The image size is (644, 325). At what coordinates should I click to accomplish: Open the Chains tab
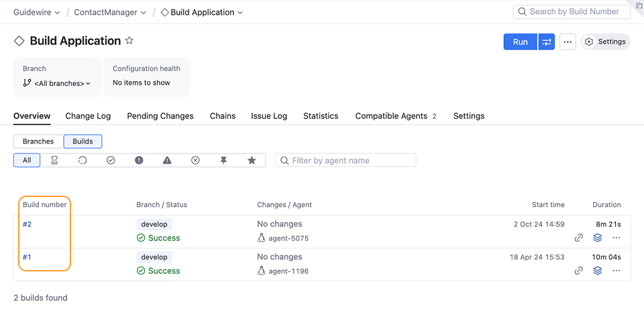click(x=223, y=116)
